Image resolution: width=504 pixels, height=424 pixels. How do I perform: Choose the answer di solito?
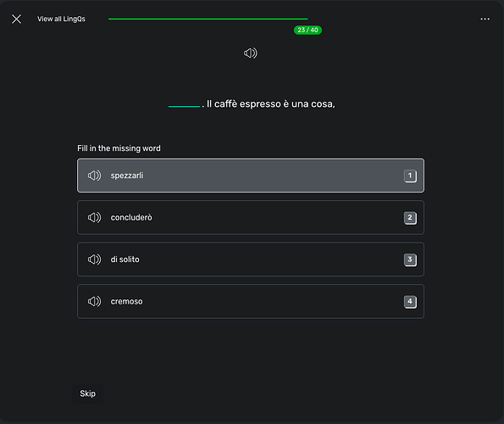click(251, 259)
